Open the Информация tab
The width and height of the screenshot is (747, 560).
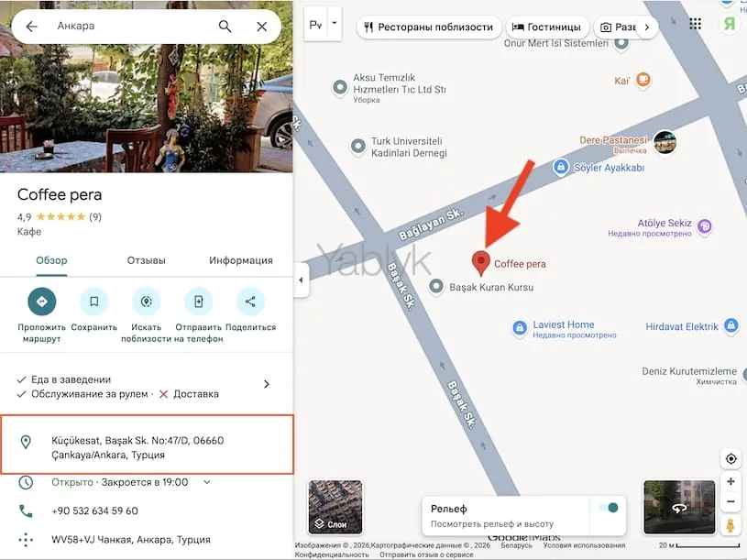tap(240, 260)
